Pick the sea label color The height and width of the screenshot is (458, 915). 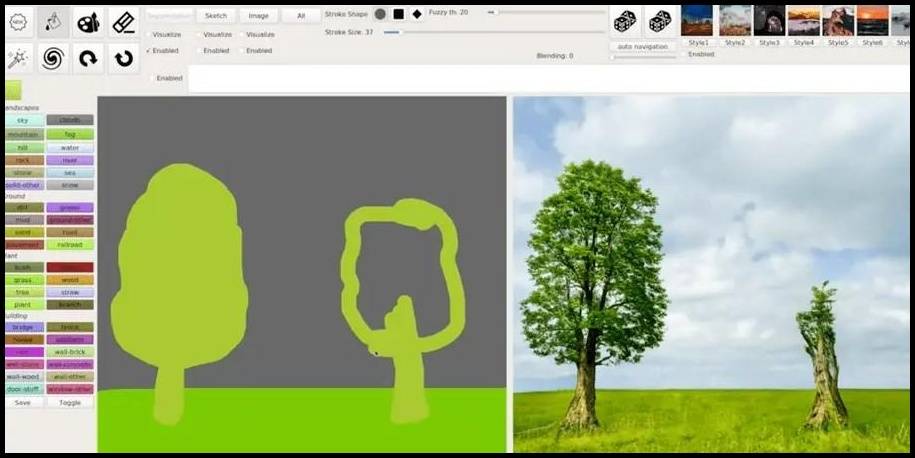[x=70, y=173]
